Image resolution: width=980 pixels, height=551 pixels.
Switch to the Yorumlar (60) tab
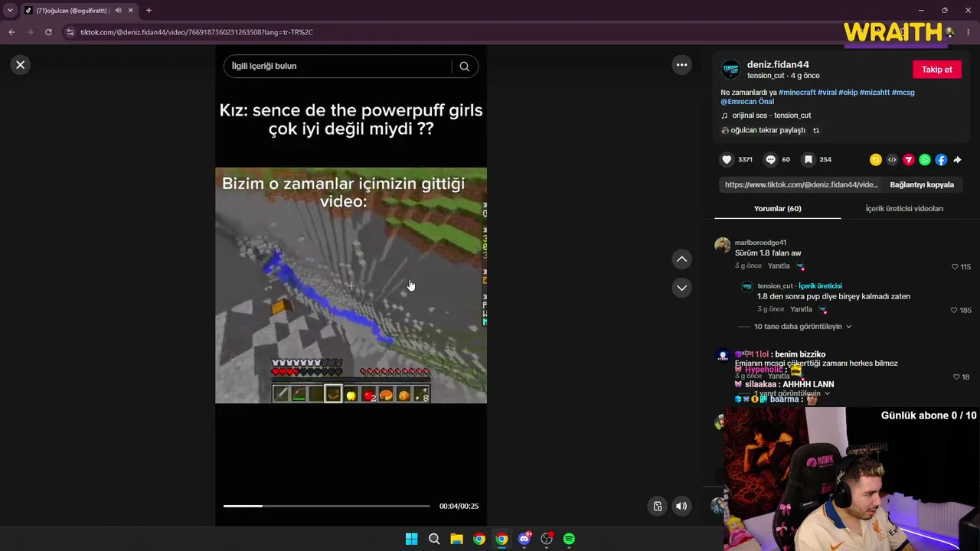(777, 209)
